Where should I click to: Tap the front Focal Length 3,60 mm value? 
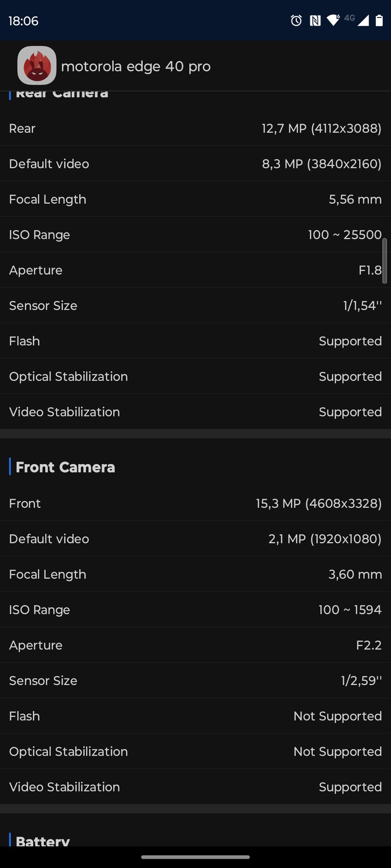tap(355, 574)
